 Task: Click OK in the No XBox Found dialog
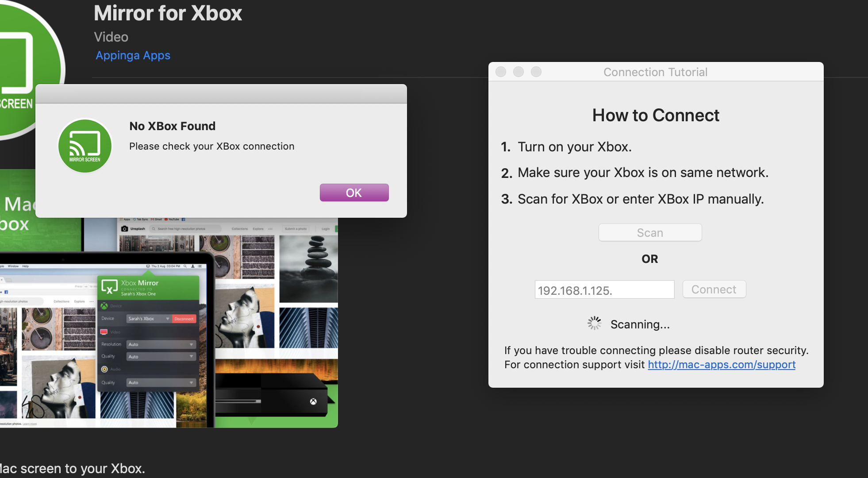354,193
